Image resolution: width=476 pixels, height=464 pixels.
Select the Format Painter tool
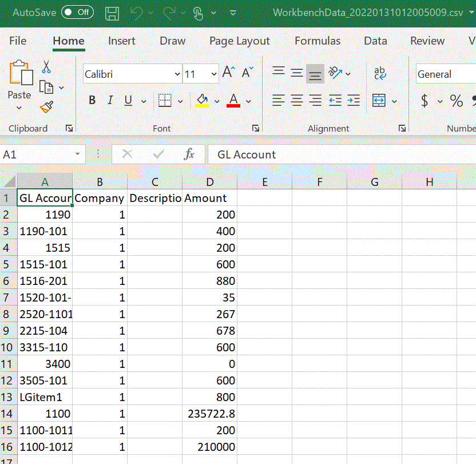(x=46, y=106)
